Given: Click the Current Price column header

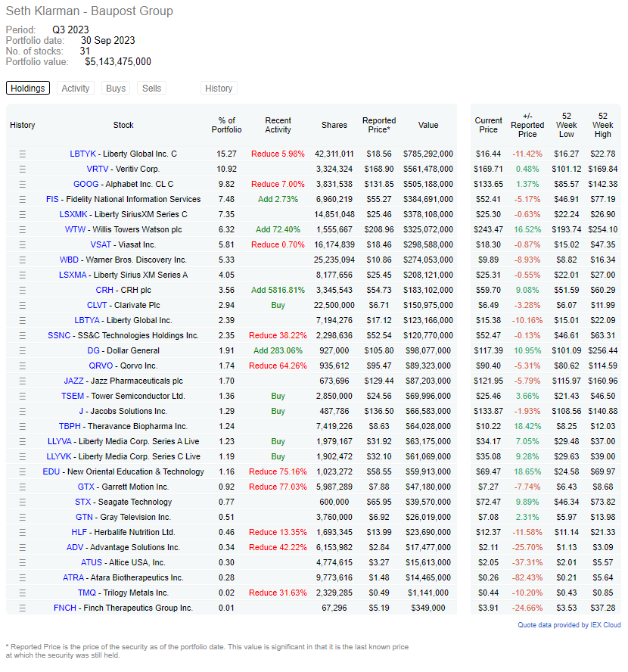Looking at the screenshot, I should 488,125.
